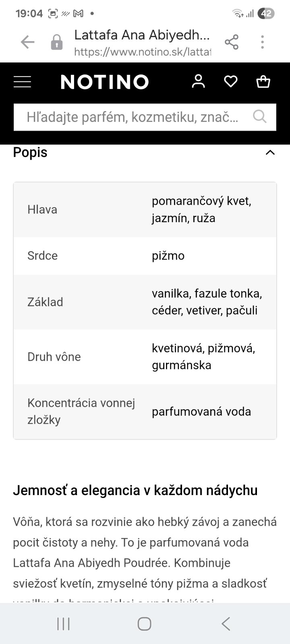
Task: Tap the Základ notes row
Action: pos(145,302)
